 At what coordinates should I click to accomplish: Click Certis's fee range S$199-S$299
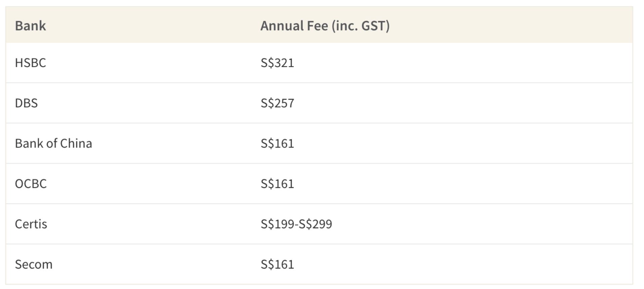pyautogui.click(x=296, y=224)
